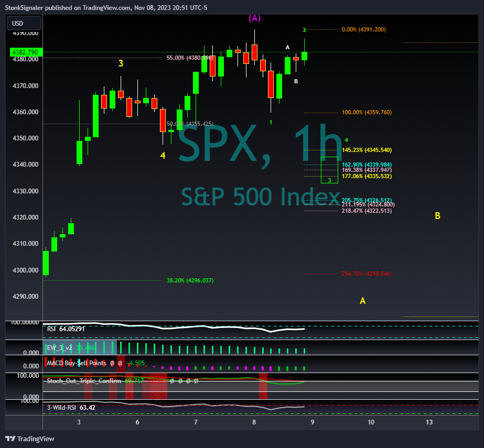Click the green wave 1 label
This screenshot has width=484, height=448.
(x=271, y=122)
